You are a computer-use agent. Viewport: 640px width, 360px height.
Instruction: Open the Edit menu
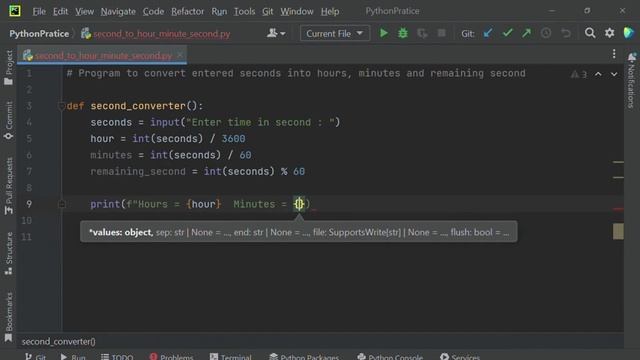pos(60,11)
